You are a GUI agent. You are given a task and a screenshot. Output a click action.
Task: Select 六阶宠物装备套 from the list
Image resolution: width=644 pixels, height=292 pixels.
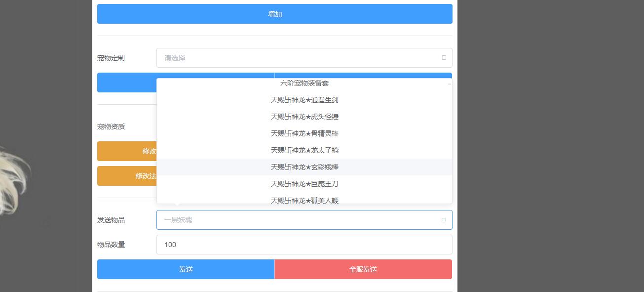(x=304, y=83)
